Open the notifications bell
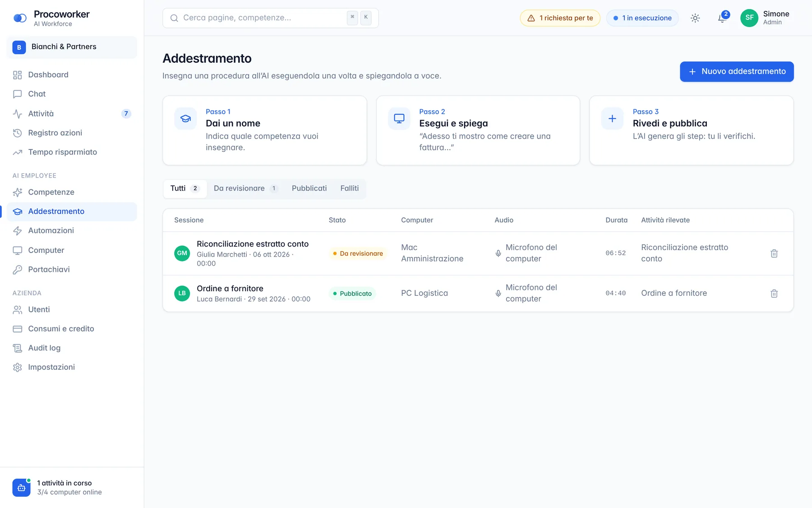Viewport: 812px width, 508px height. (722, 18)
